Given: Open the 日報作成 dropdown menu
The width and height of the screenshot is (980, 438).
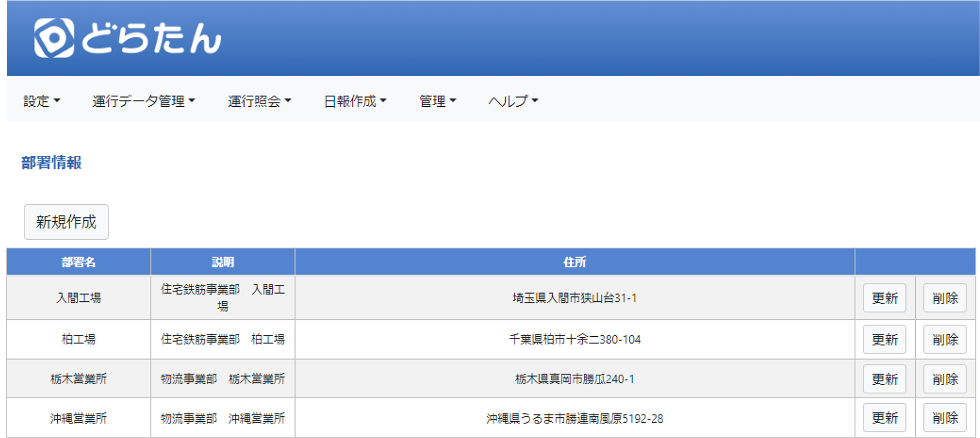Looking at the screenshot, I should click(x=355, y=101).
